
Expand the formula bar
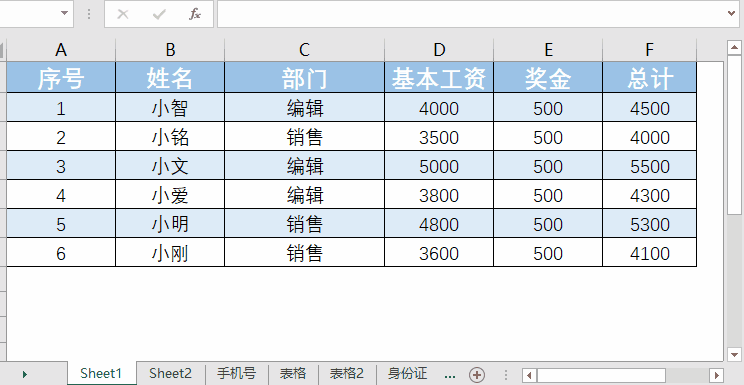[732, 14]
